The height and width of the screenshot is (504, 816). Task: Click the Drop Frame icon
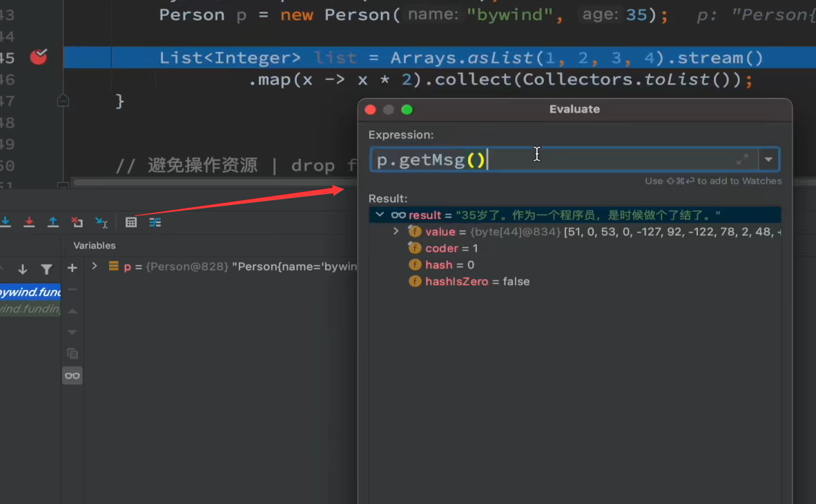click(77, 222)
